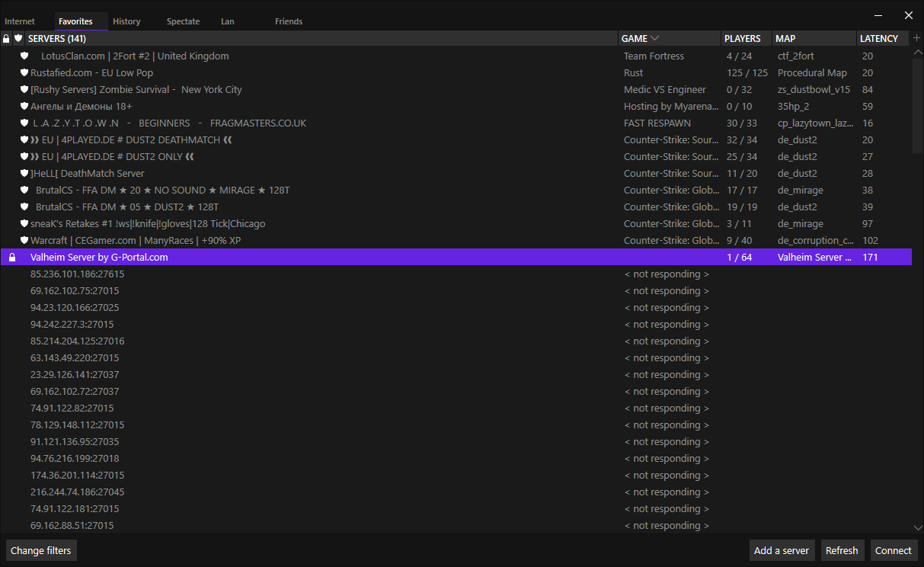Sort the list by the Game column arrow
924x567 pixels.
(655, 39)
